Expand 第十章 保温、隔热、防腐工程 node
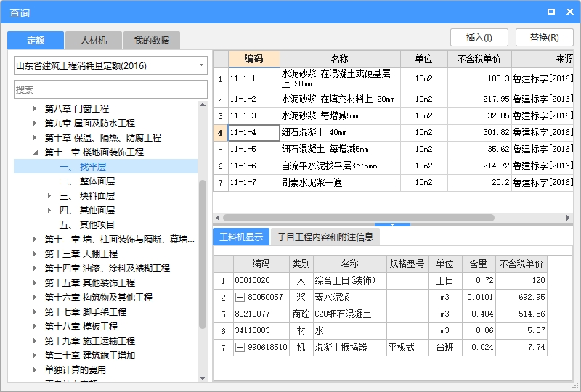Screen dimensions: 581x392 click(35, 137)
